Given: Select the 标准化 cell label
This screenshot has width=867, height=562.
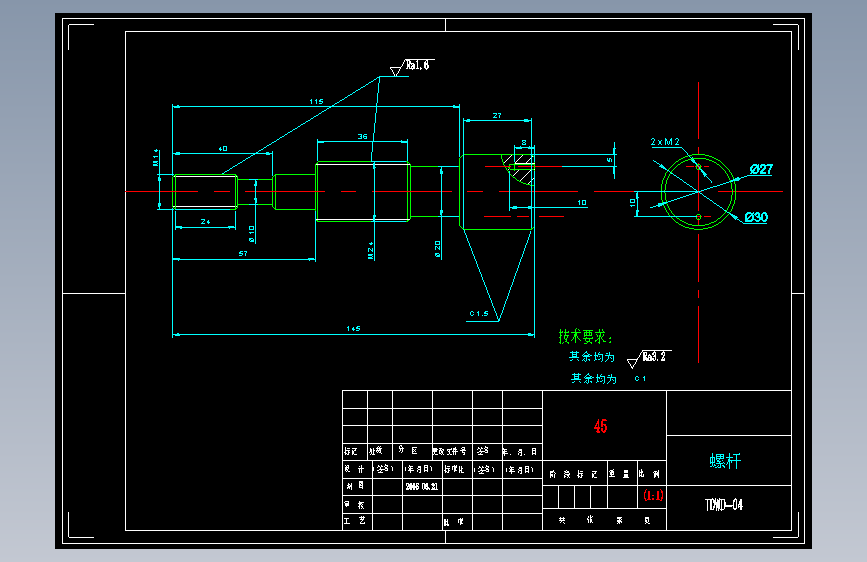Looking at the screenshot, I should point(454,469).
